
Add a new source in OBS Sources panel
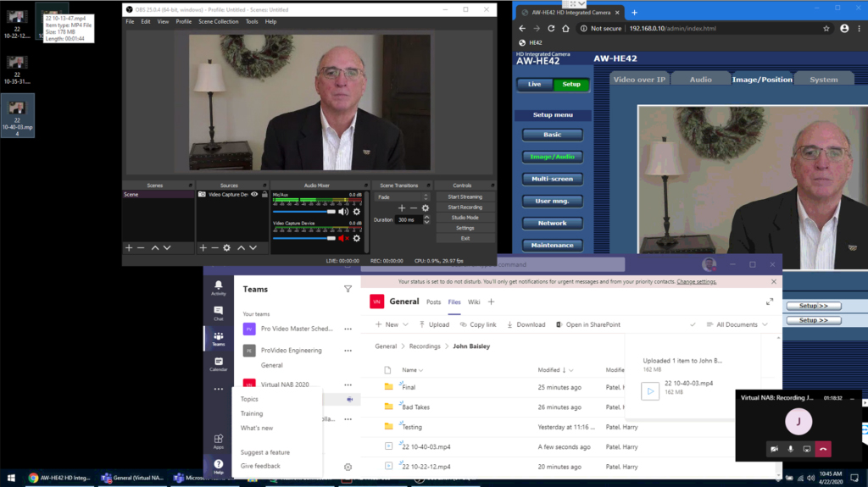click(203, 248)
